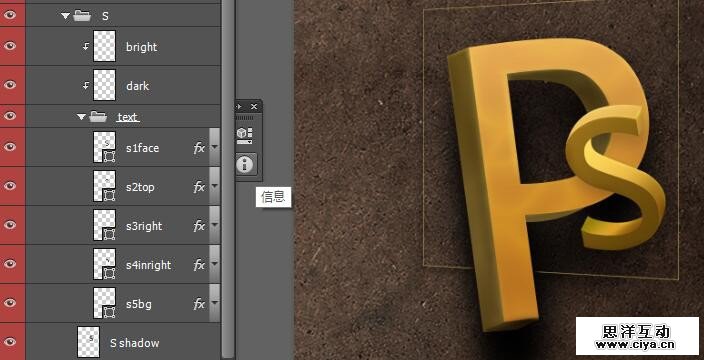Screen dimensions: 704x360
Task: Hide the text group folder
Action: (x=9, y=116)
